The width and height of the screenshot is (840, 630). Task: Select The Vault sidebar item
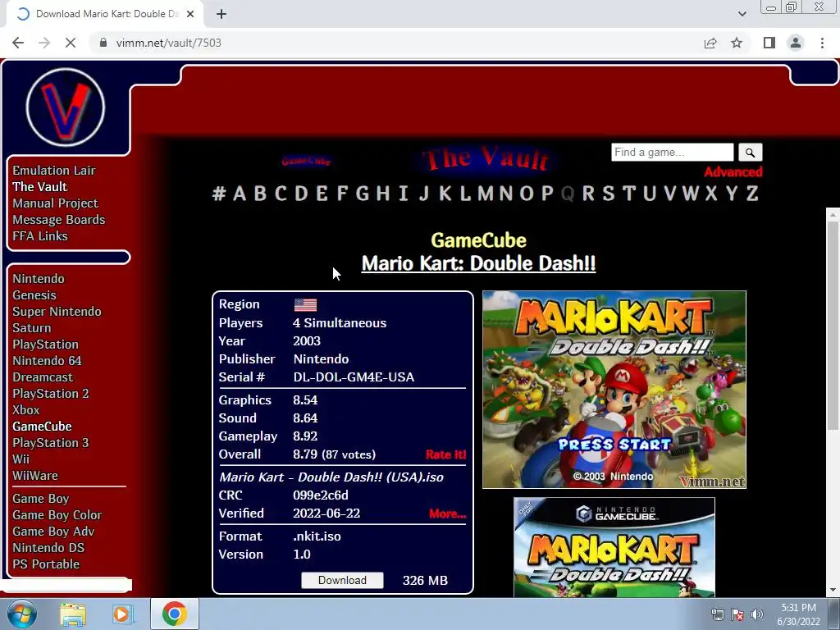click(x=40, y=187)
